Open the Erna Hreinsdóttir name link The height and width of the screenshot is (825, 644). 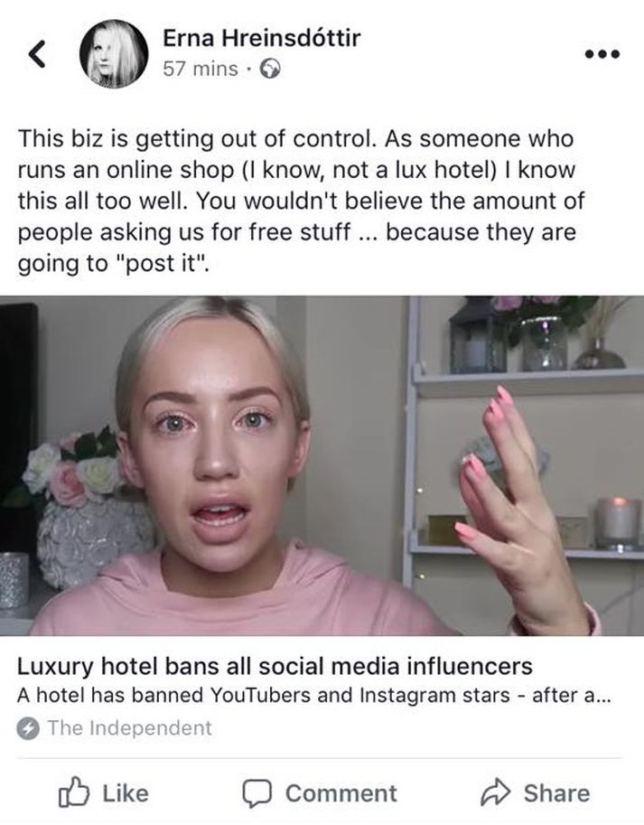(262, 38)
